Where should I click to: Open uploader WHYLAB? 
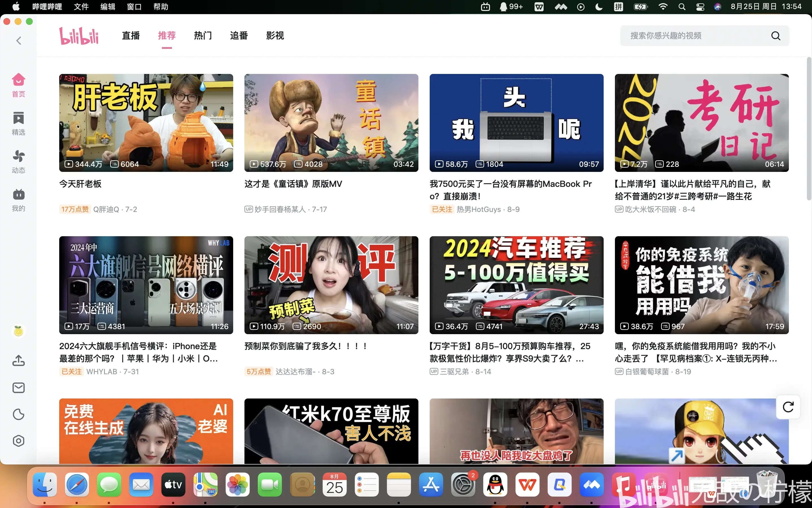coord(102,372)
